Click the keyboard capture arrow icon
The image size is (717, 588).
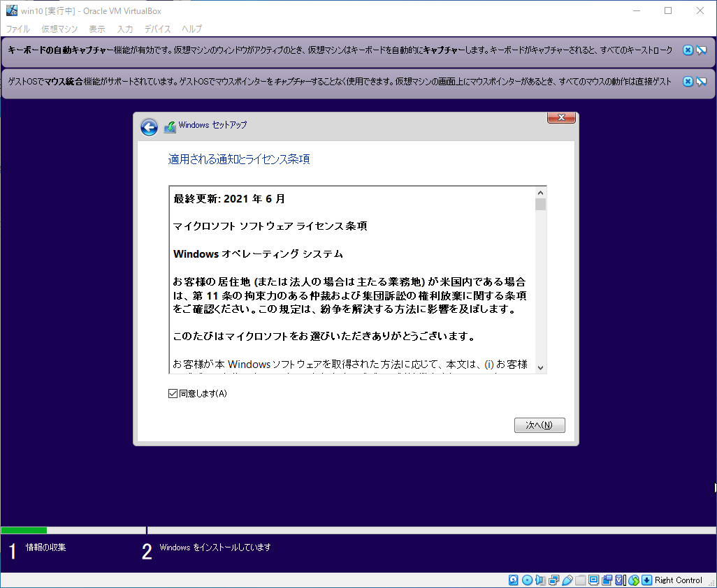(646, 580)
